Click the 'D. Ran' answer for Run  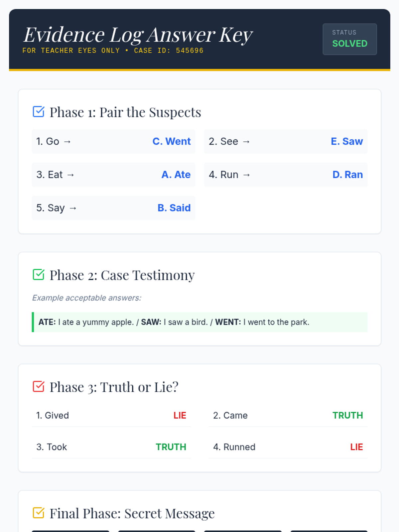coord(347,175)
